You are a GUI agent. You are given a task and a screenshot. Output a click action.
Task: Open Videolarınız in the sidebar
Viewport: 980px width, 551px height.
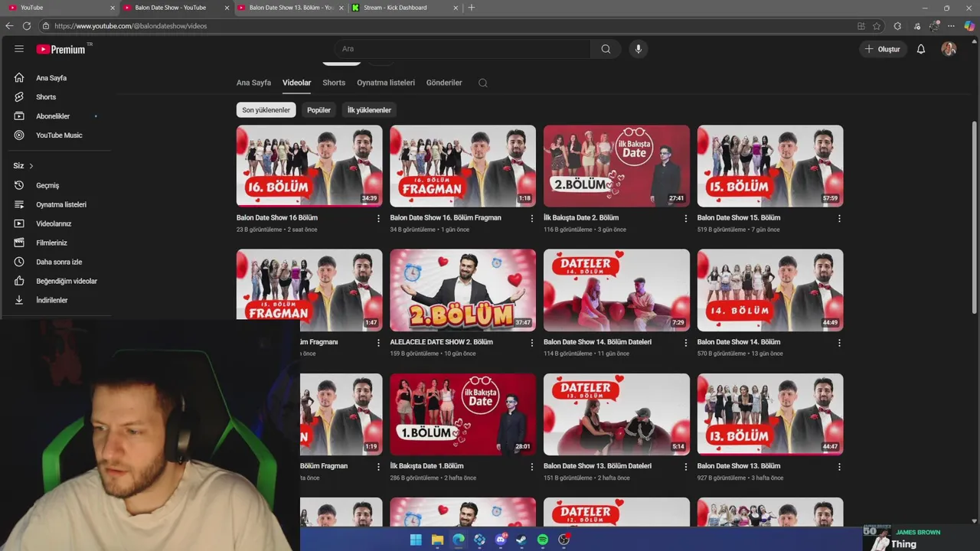point(54,223)
